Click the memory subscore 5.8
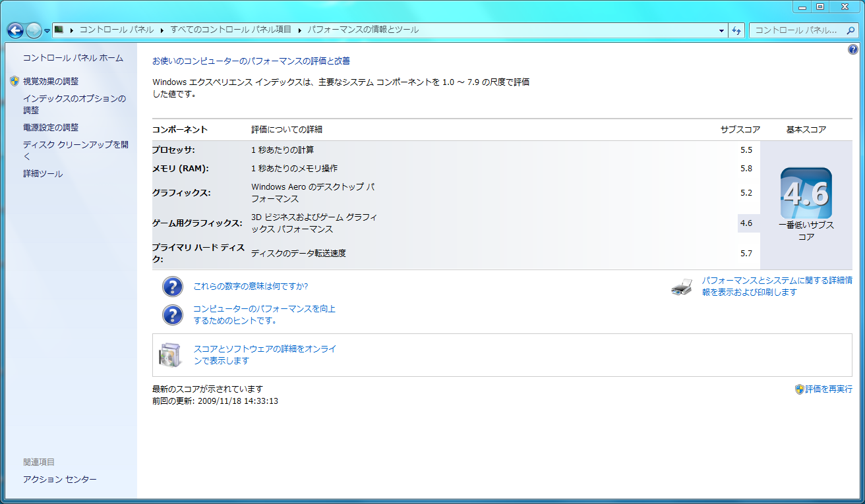 [746, 168]
